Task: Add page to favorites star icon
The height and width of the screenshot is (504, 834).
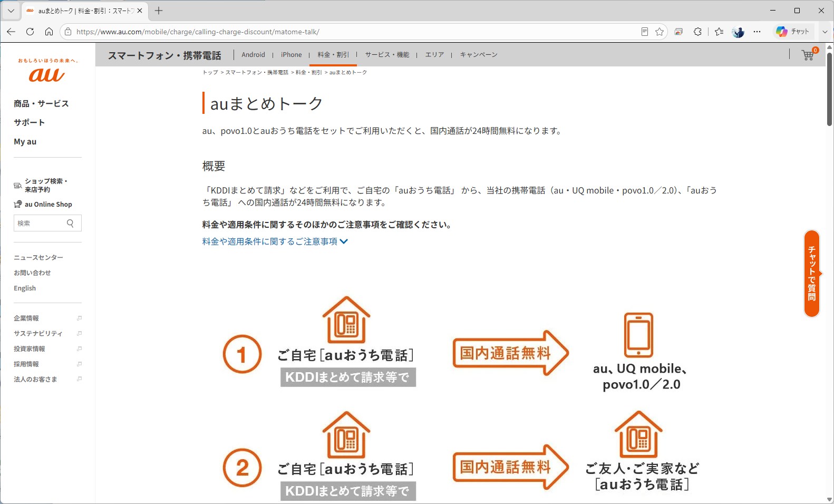Action: [x=660, y=32]
